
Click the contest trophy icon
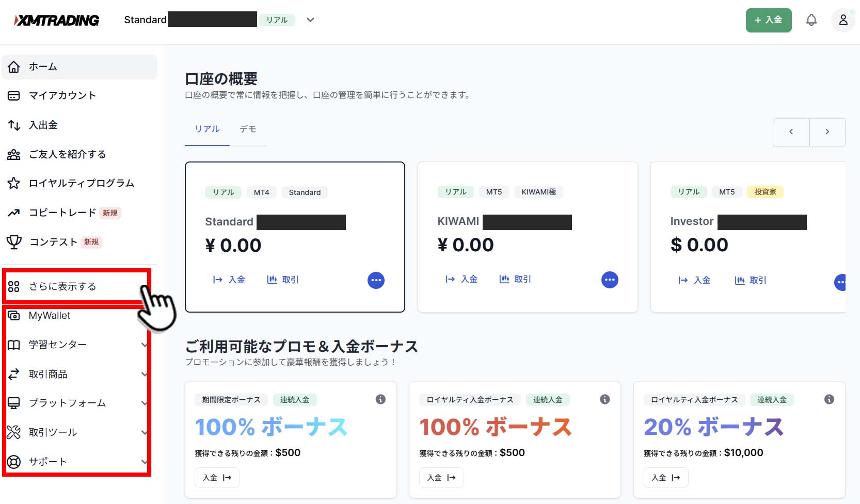[x=14, y=242]
